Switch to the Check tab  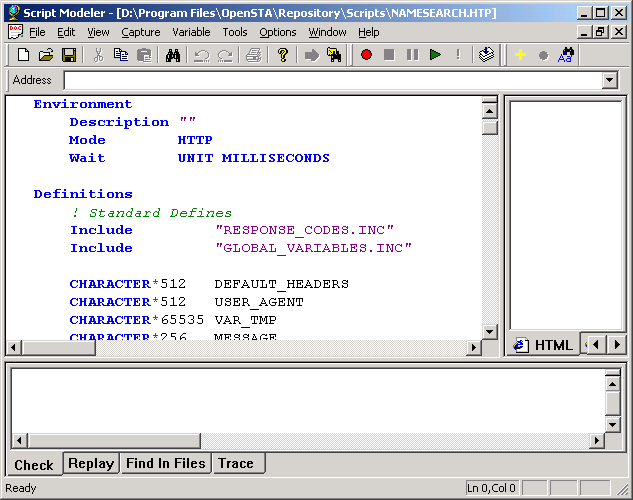(x=34, y=465)
